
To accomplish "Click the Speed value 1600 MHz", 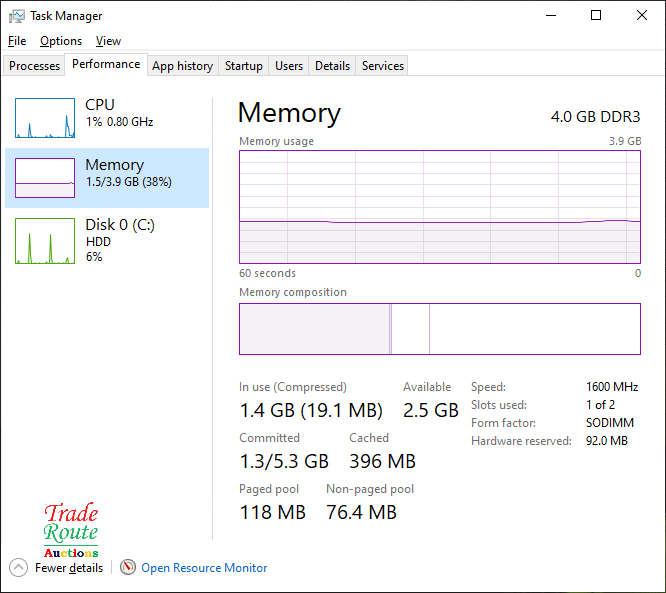I will coord(612,387).
